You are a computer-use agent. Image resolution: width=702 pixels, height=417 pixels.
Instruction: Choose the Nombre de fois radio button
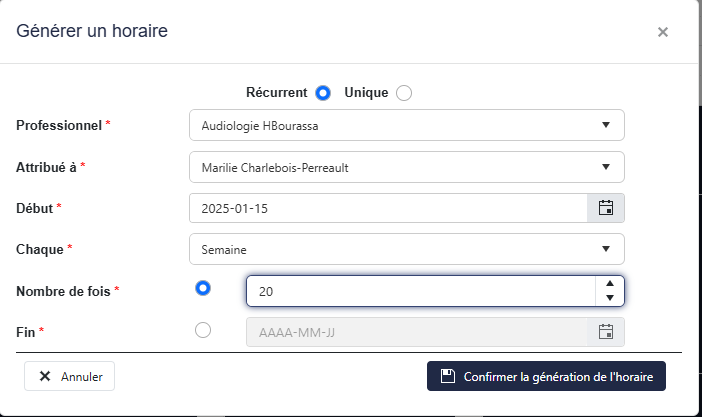(203, 288)
